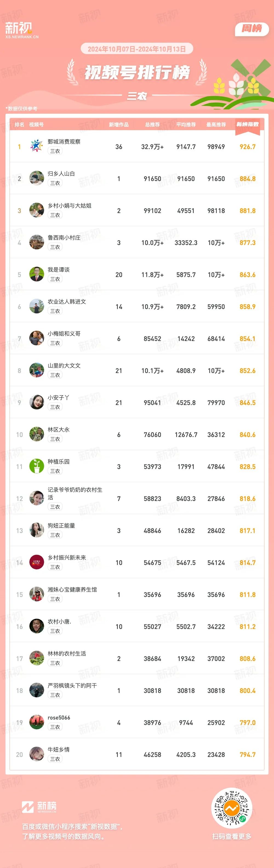Click the rose5066 avatar
The image size is (274, 868).
click(36, 722)
